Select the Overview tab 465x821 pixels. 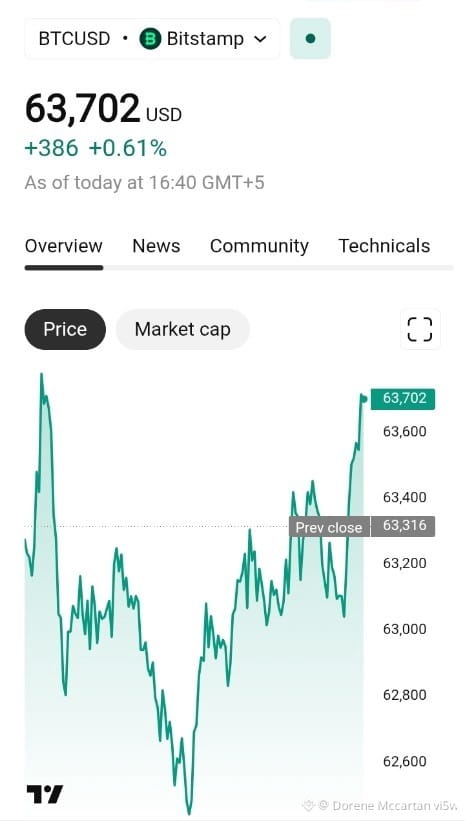click(64, 246)
